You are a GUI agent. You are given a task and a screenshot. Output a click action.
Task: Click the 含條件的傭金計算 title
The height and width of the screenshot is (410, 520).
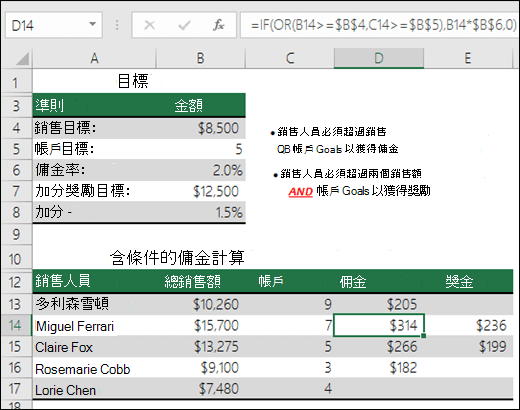point(177,258)
